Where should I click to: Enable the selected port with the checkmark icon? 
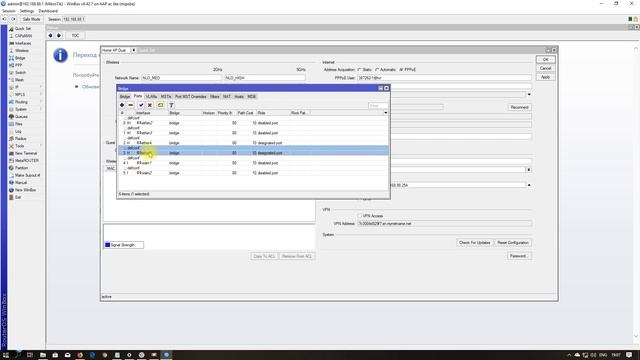(141, 105)
